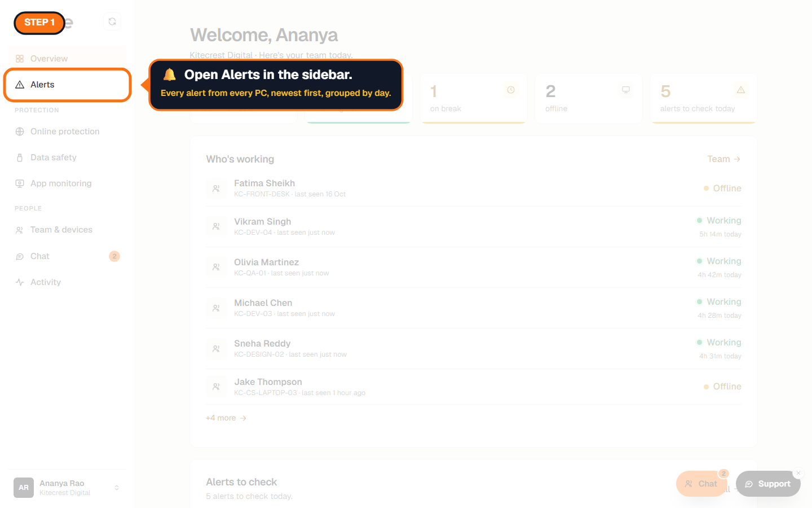Click the lock icon for Data safety
Viewport: 812px width, 508px height.
[x=20, y=157]
